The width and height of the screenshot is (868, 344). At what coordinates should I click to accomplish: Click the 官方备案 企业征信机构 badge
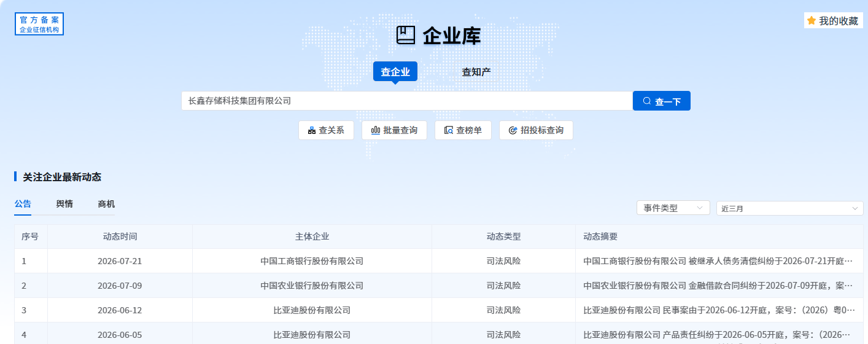tap(39, 24)
